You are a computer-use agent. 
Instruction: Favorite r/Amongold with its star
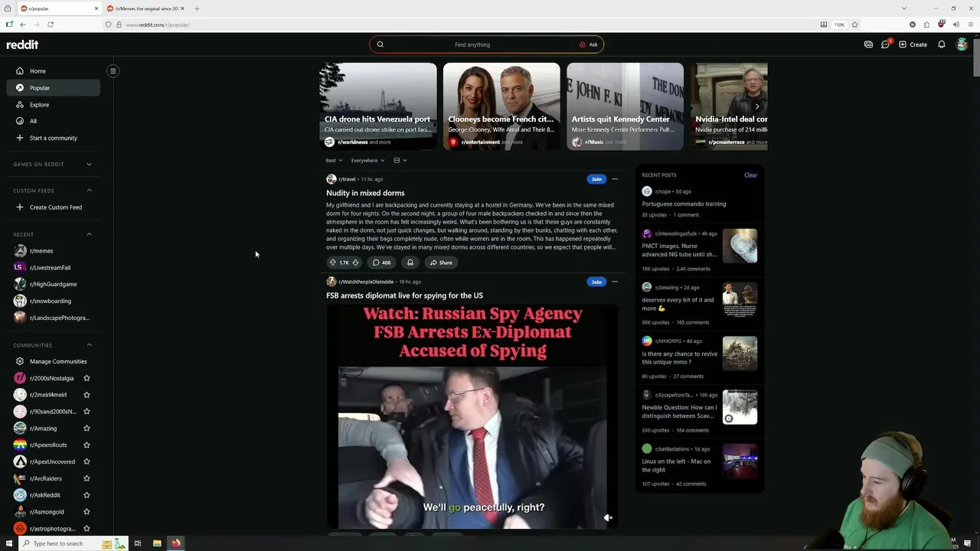(87, 512)
